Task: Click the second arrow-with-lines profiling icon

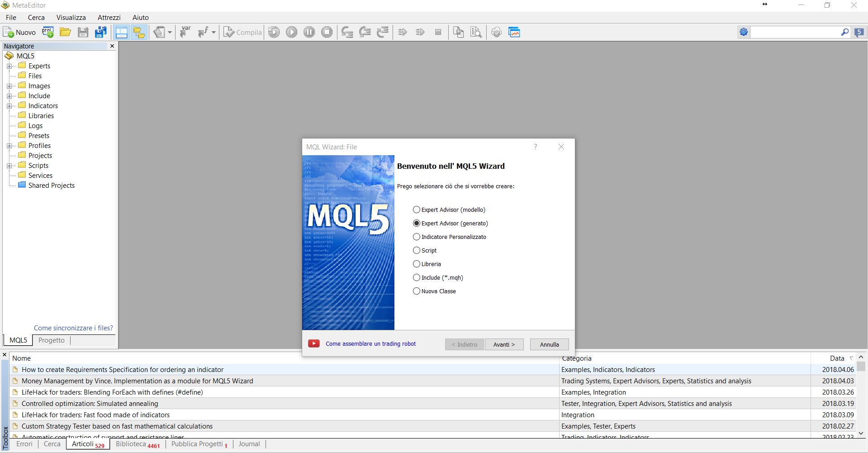Action: [x=420, y=32]
